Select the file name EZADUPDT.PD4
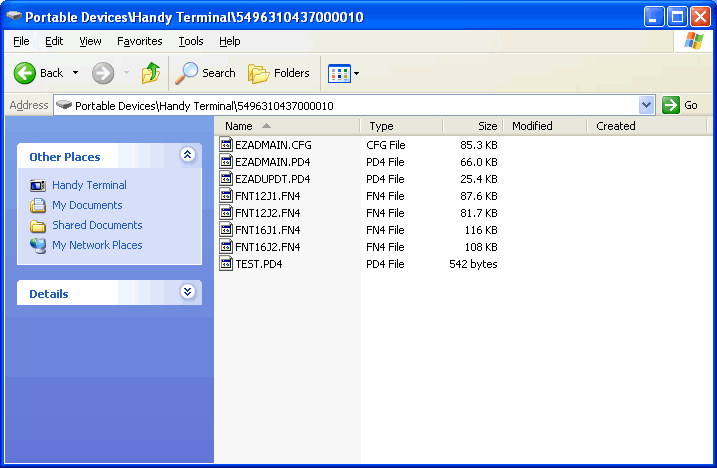The width and height of the screenshot is (717, 468). [273, 179]
